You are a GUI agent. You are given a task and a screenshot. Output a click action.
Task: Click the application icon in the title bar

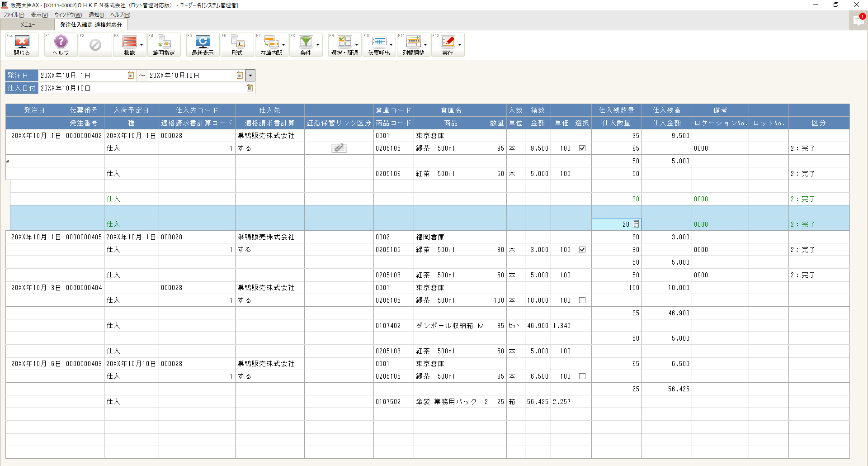5,5
